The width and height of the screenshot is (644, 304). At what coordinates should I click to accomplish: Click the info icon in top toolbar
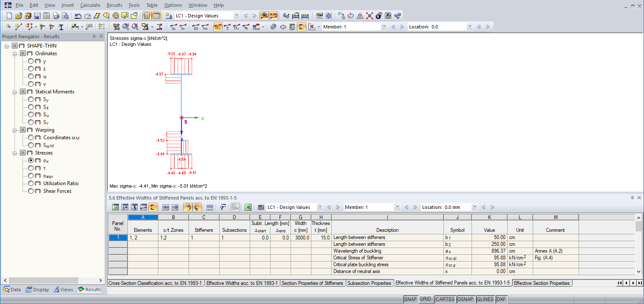pyautogui.click(x=378, y=16)
